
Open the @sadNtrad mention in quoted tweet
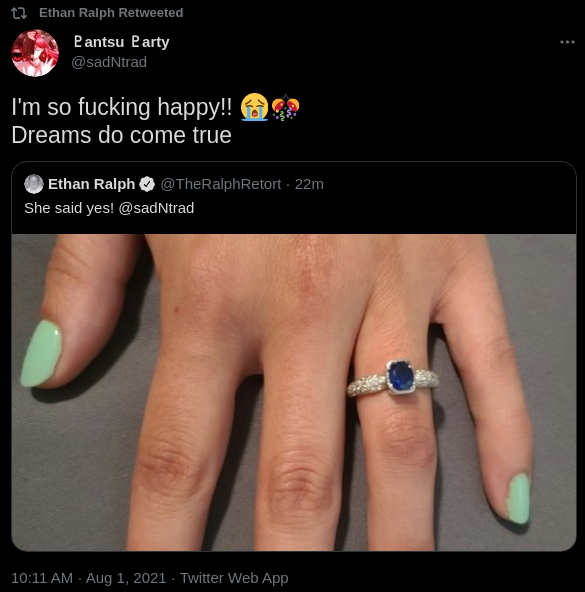[156, 208]
